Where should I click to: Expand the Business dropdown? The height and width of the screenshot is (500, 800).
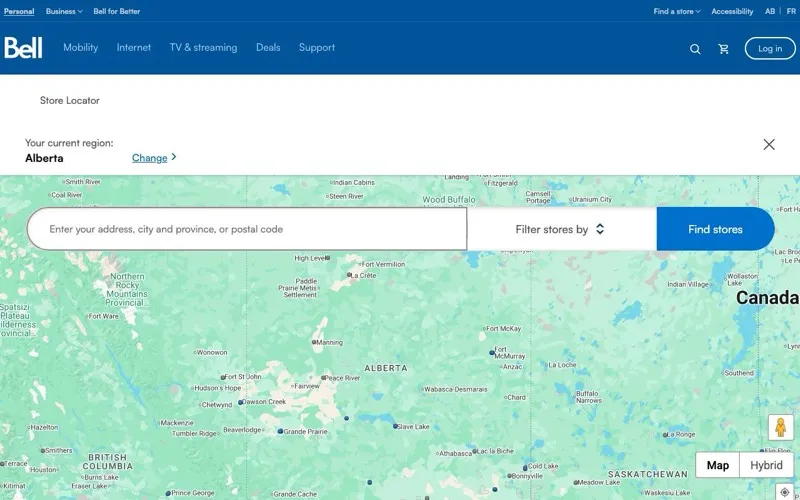[64, 11]
